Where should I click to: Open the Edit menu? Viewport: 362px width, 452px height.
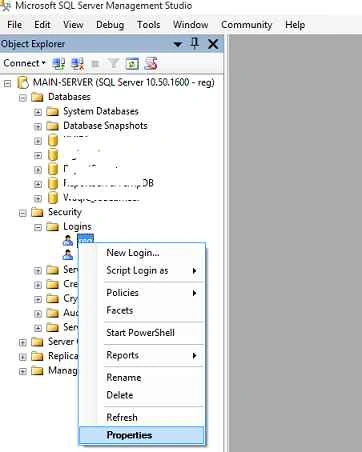pos(42,25)
